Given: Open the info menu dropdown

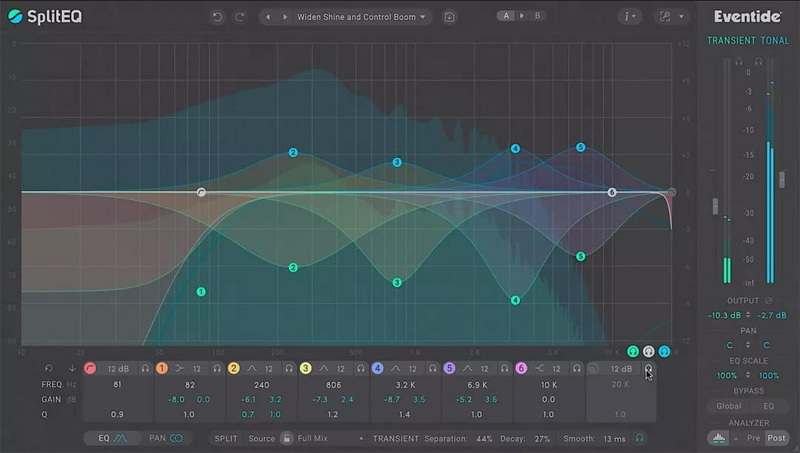Looking at the screenshot, I should pyautogui.click(x=630, y=17).
